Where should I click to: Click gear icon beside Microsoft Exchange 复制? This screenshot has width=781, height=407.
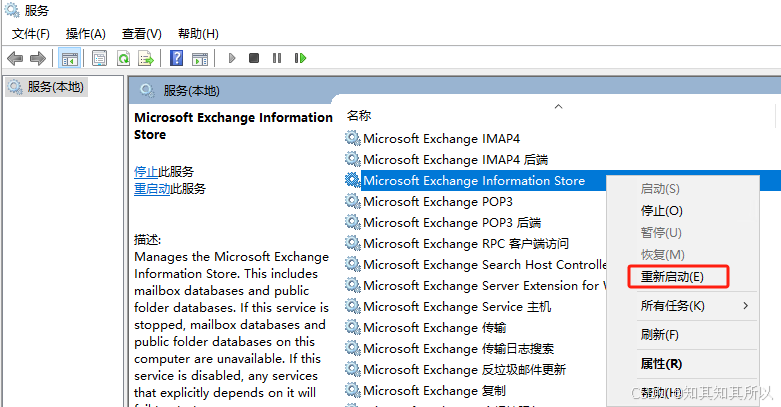(353, 390)
